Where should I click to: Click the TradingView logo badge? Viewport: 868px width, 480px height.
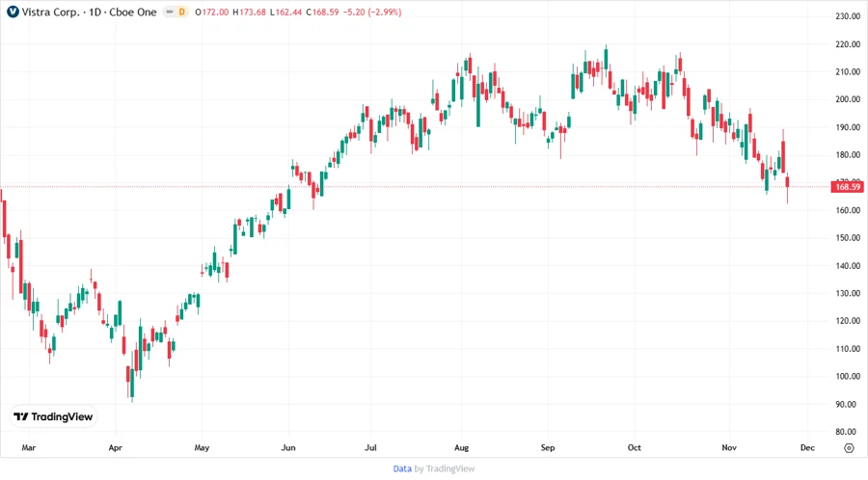coord(53,416)
